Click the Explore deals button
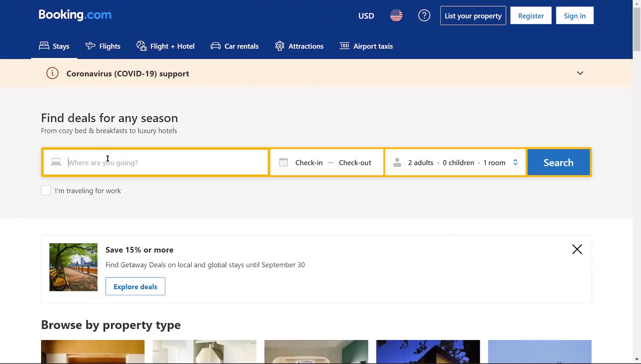 pos(135,286)
